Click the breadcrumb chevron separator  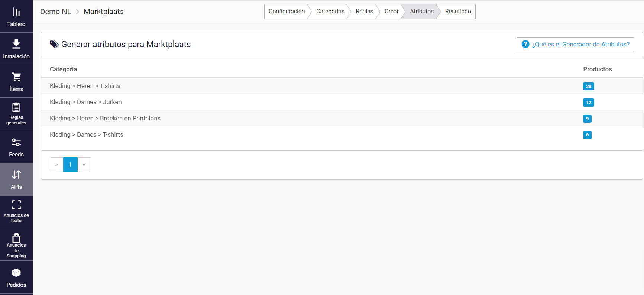point(78,12)
